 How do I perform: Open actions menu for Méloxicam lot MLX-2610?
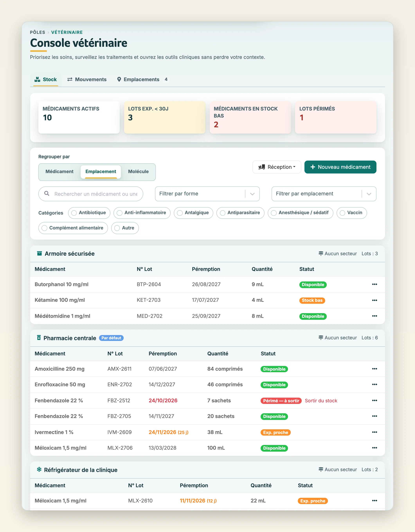[x=374, y=501]
